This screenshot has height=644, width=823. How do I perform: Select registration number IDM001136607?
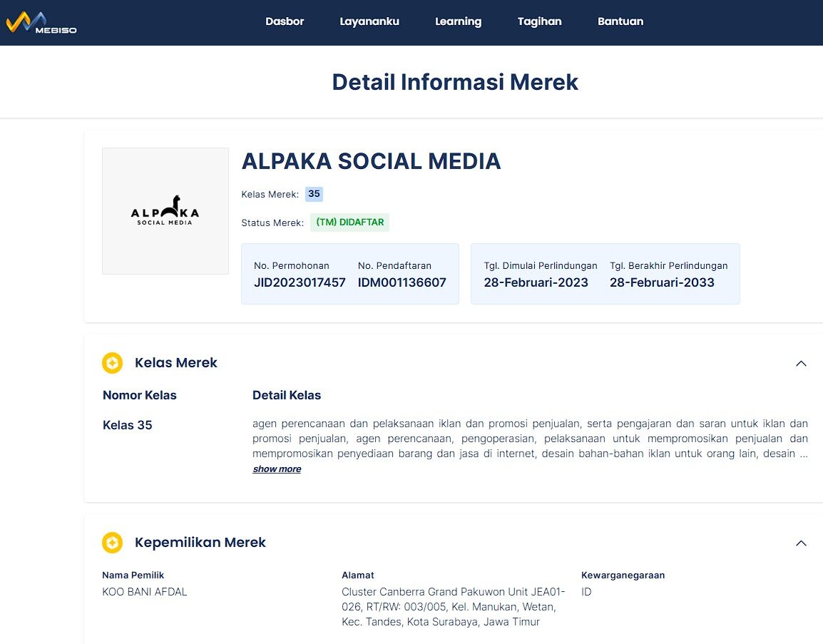402,282
